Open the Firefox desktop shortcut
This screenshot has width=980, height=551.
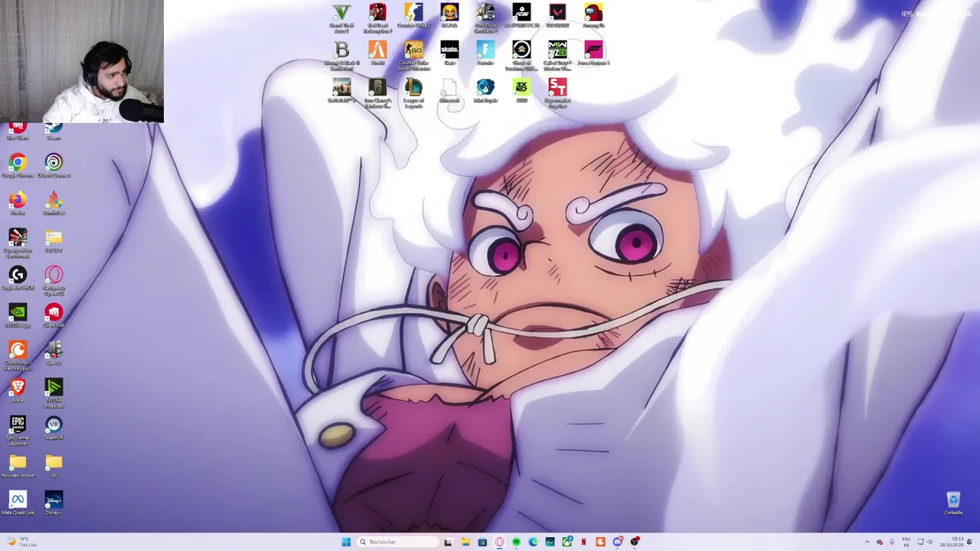(18, 204)
